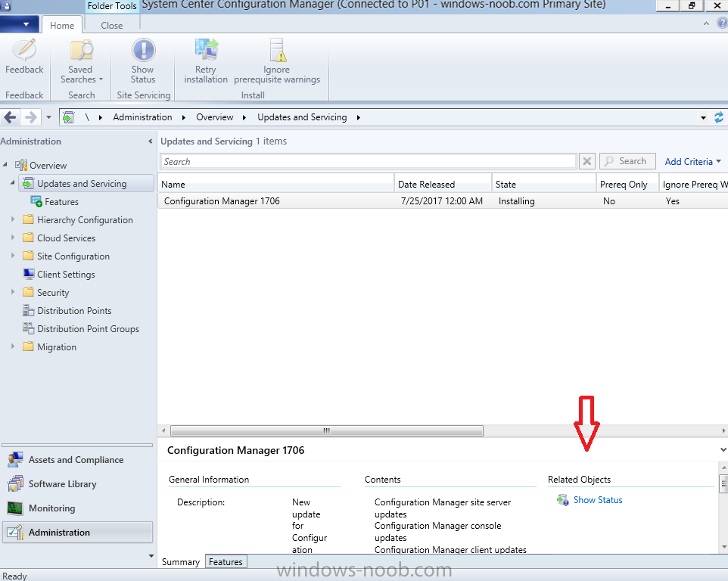Screen dimensions: 728x581
Task: Click the Show Status exclamation icon
Action: [x=143, y=50]
